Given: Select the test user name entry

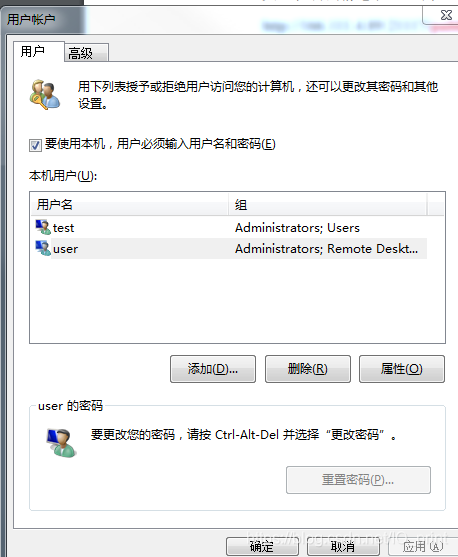Looking at the screenshot, I should (64, 228).
